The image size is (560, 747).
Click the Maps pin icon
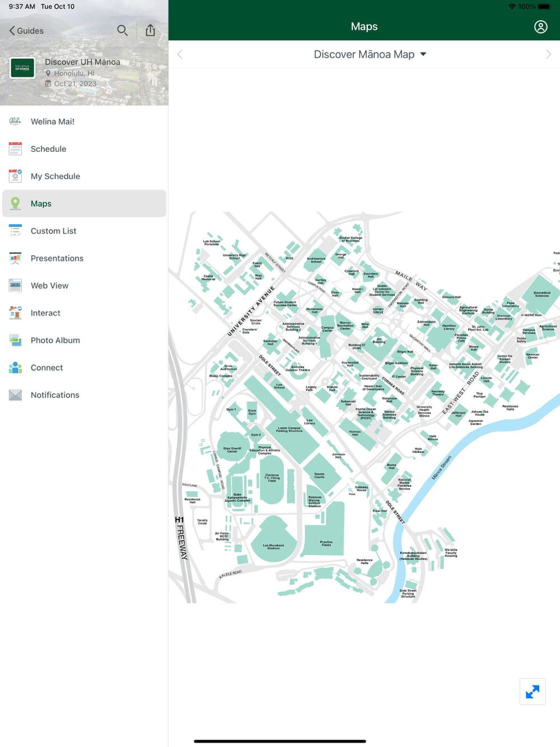click(x=15, y=203)
